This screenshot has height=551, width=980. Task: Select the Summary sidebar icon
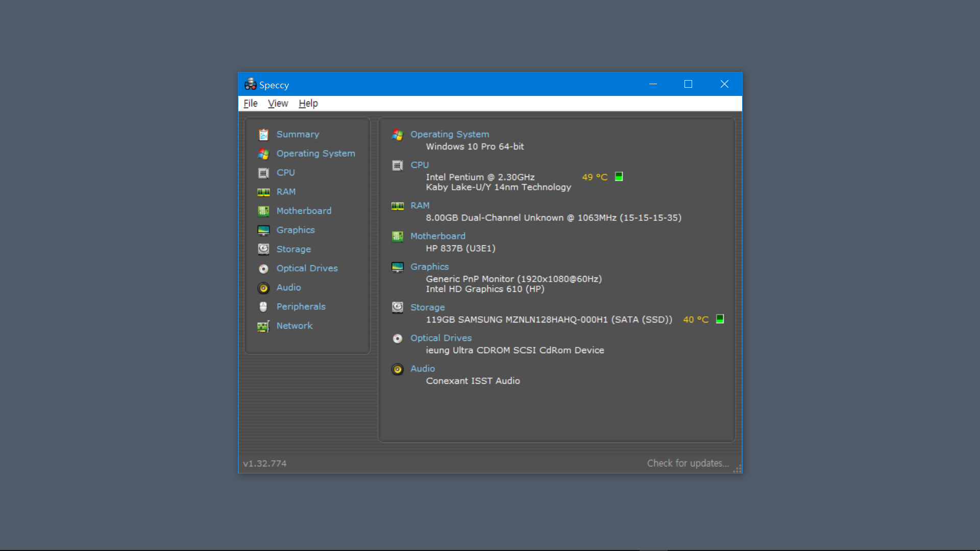264,134
